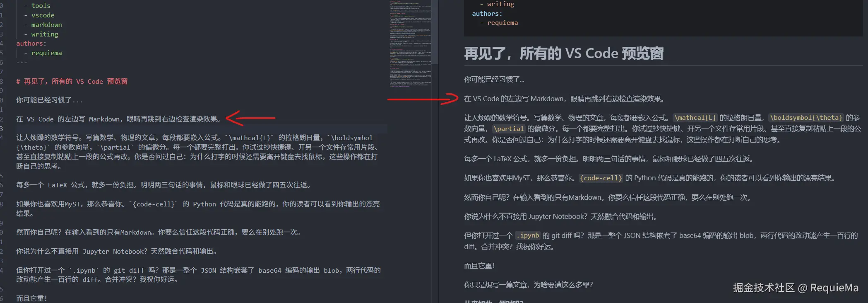Click `{code-cell}` in the editor source

click(153, 204)
